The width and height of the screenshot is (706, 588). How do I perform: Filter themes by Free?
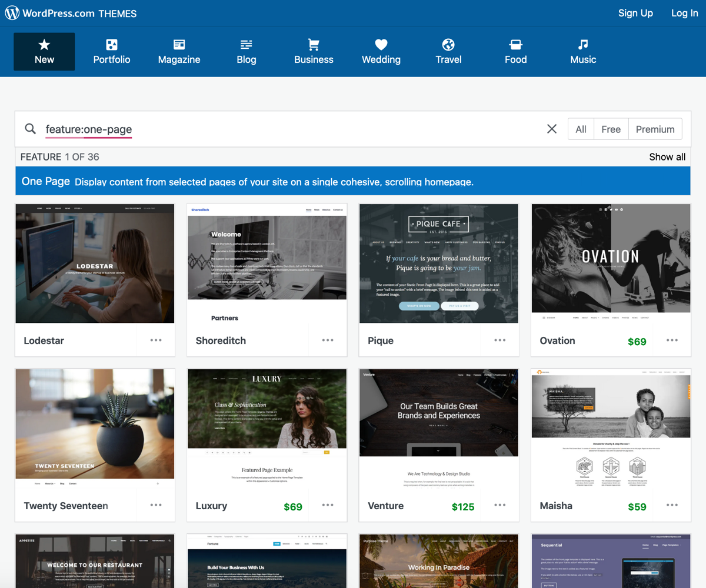(611, 129)
